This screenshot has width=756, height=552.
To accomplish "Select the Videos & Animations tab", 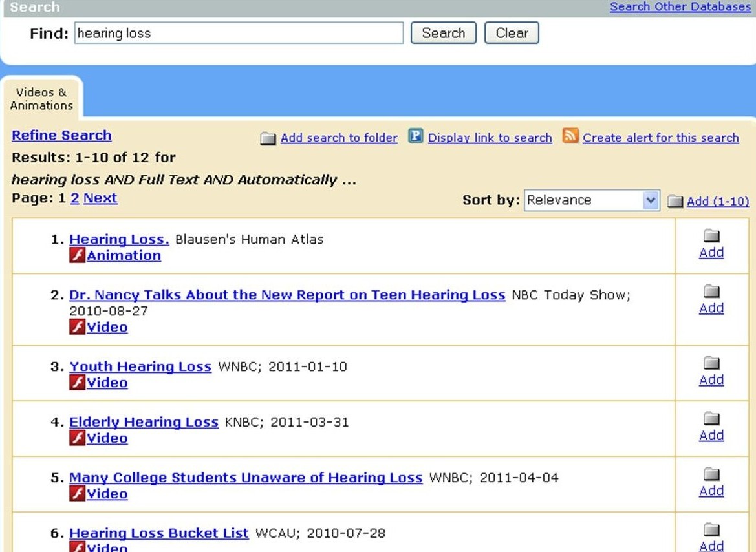I will coord(41,99).
